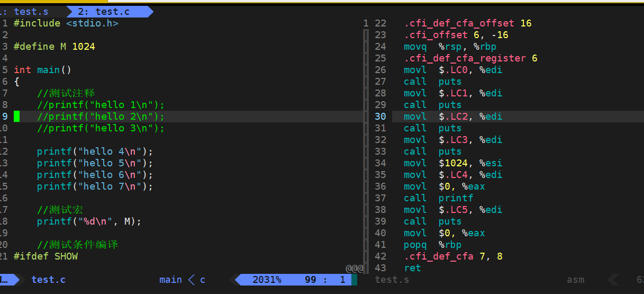Click the '//测试宏' comment line
This screenshot has height=294, width=644.
pyautogui.click(x=60, y=210)
